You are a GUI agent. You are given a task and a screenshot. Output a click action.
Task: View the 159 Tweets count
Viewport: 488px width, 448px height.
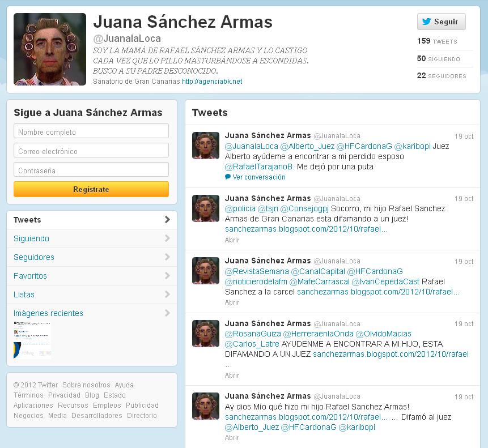pyautogui.click(x=437, y=41)
